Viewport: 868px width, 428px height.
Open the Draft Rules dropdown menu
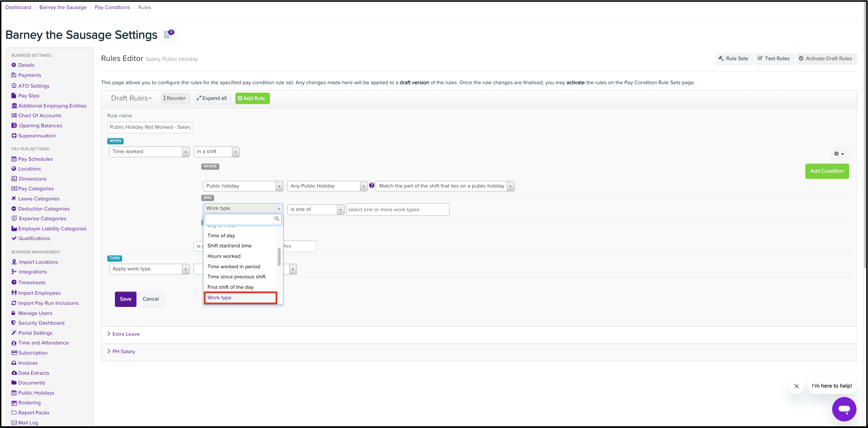click(131, 98)
